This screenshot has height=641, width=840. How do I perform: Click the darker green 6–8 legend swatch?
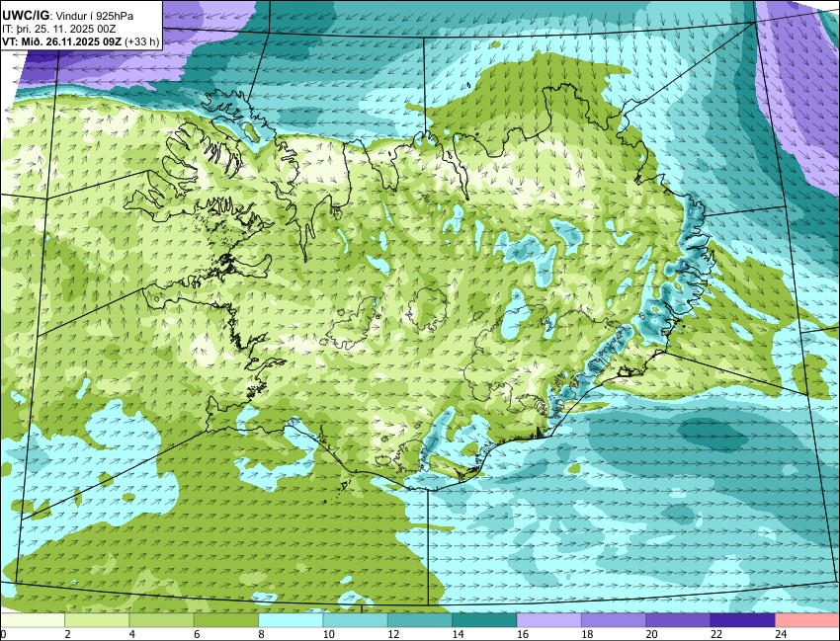226,620
